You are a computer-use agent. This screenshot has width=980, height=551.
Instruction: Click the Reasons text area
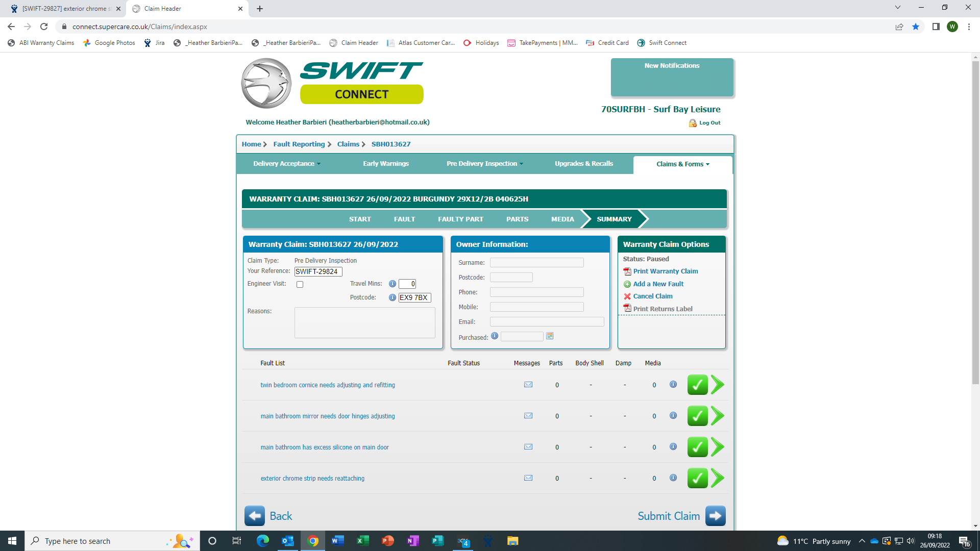pyautogui.click(x=364, y=322)
